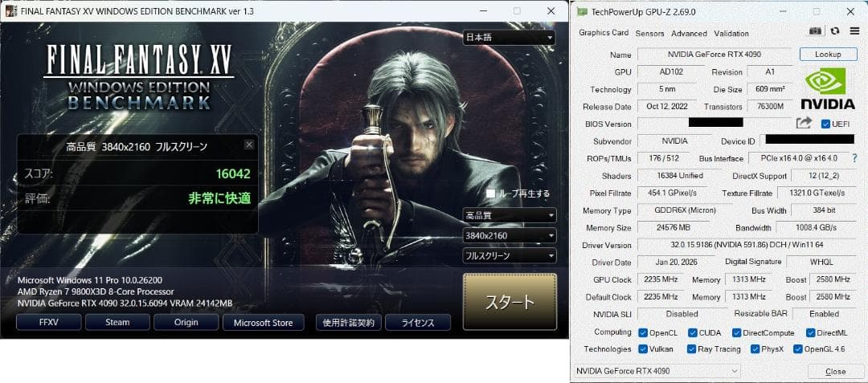Screen dimensions: 868x383
Task: Enable the ループ再生する loop playback checkbox
Action: [x=490, y=194]
